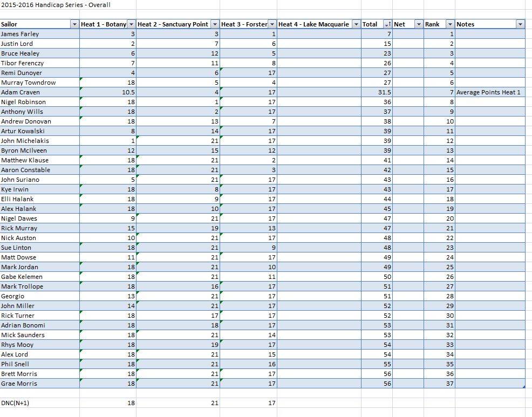Click Adam Craven's Total cell showing 31.5

coord(377,92)
